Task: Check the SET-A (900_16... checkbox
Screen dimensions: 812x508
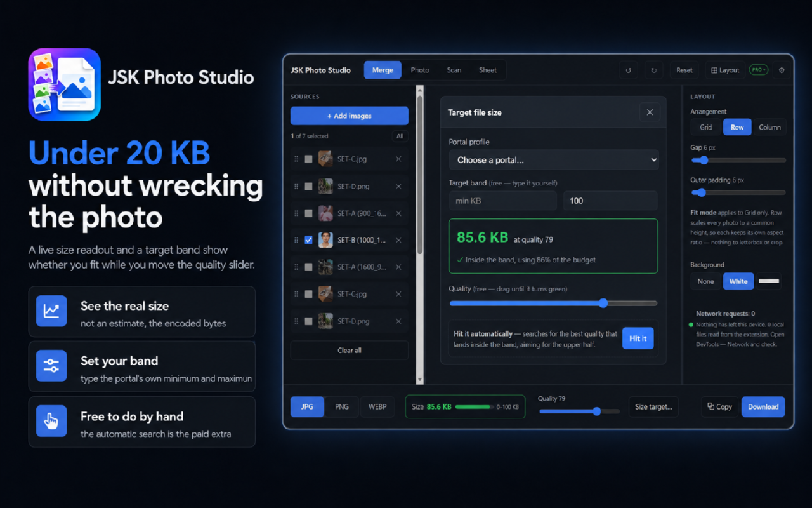Action: click(308, 213)
